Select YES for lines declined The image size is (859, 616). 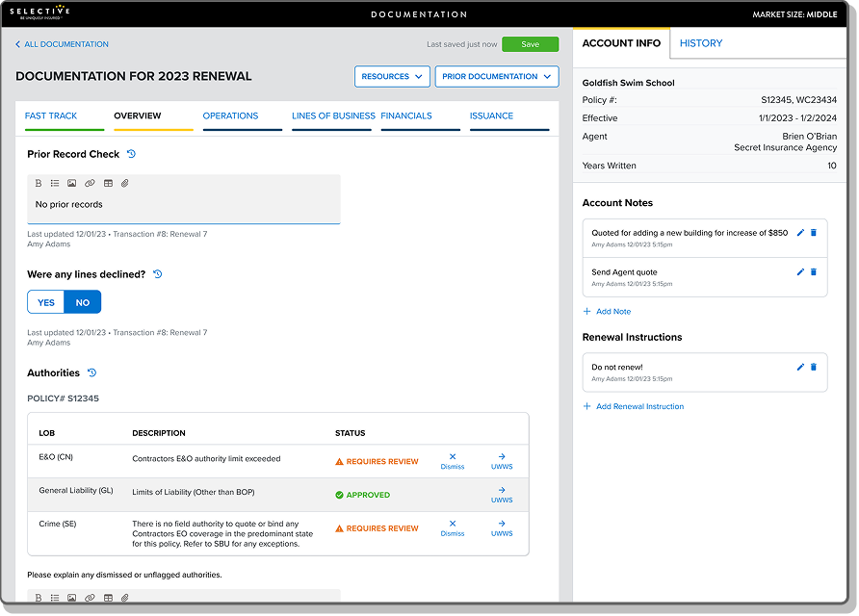(x=46, y=302)
